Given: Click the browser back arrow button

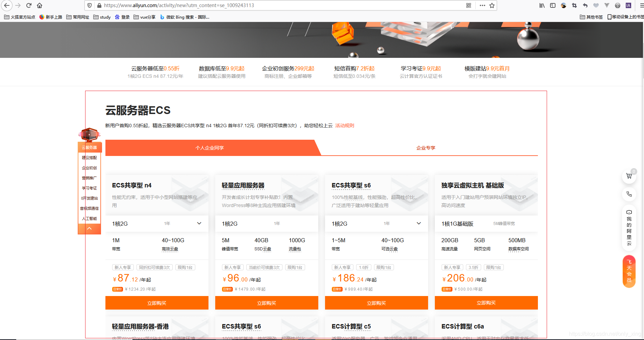Looking at the screenshot, I should pos(7,5).
